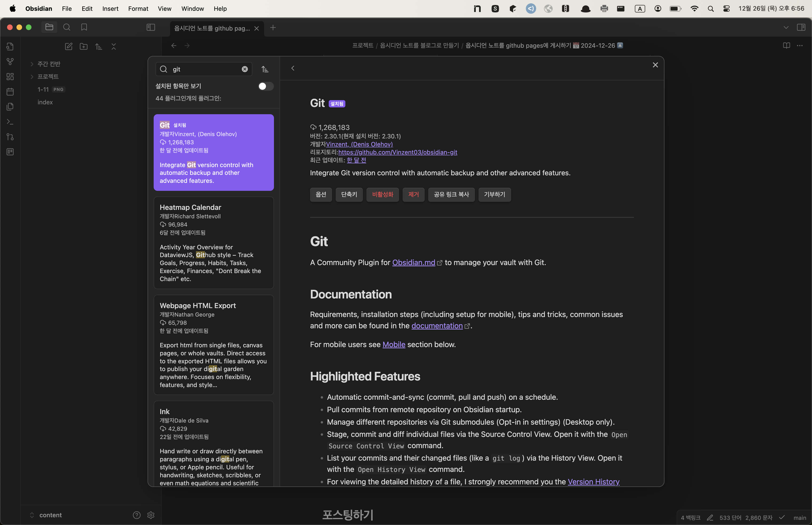Click in the plugin search field
Viewport: 812px width, 525px height.
click(204, 69)
